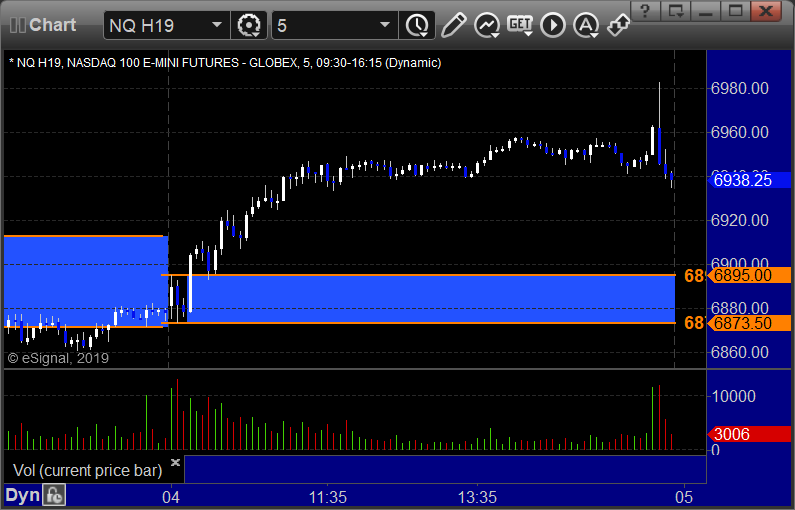Click the orange 6873.50 price tag
The height and width of the screenshot is (510, 795).
click(749, 323)
